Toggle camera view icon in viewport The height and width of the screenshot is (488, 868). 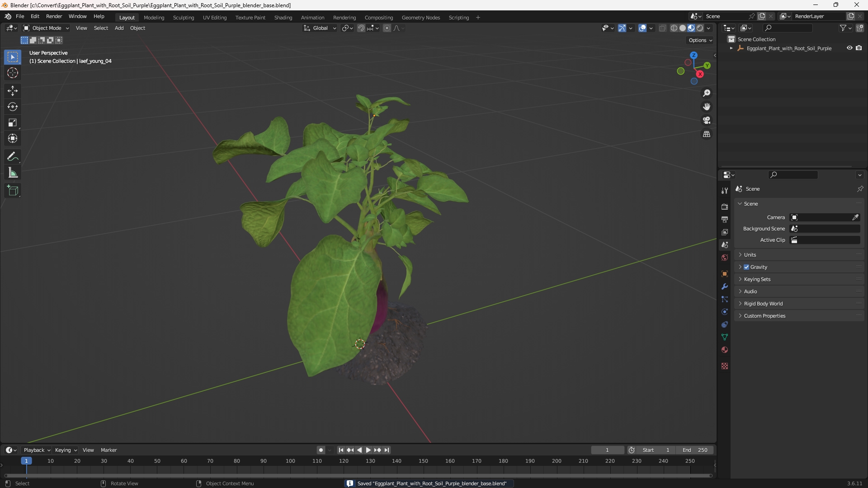(707, 120)
